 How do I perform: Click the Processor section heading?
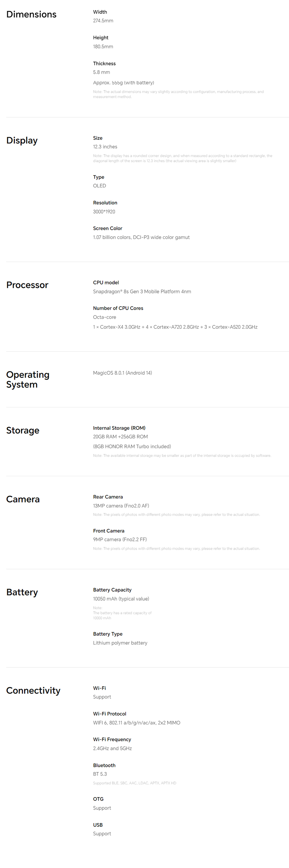27,285
